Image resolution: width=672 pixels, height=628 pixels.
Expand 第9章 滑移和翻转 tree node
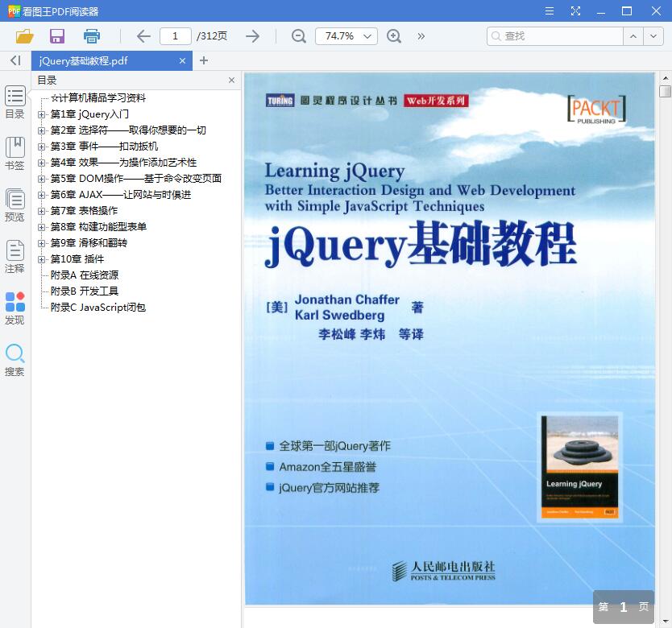pyautogui.click(x=42, y=243)
